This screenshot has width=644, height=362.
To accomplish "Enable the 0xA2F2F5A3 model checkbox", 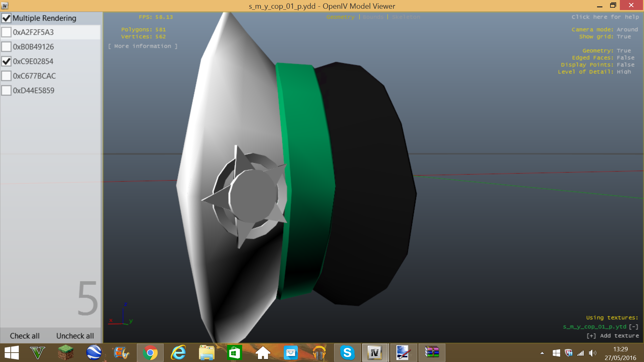I will [x=6, y=32].
